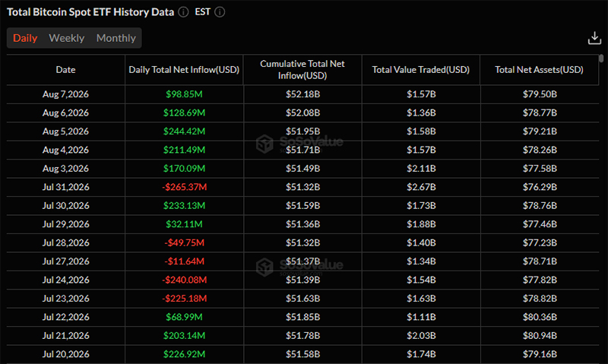Open info icon beside History Data title

pyautogui.click(x=183, y=12)
